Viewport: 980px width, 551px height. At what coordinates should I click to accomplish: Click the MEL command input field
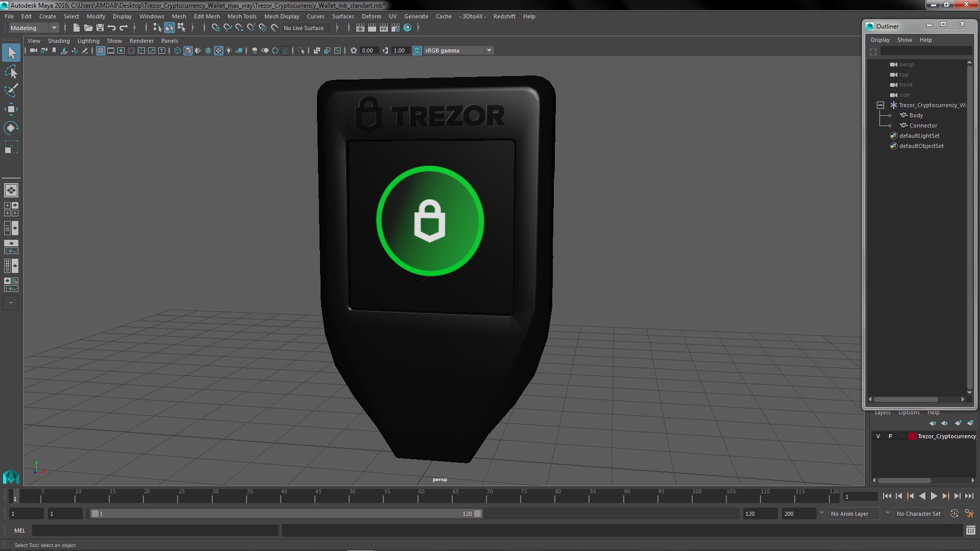[155, 531]
